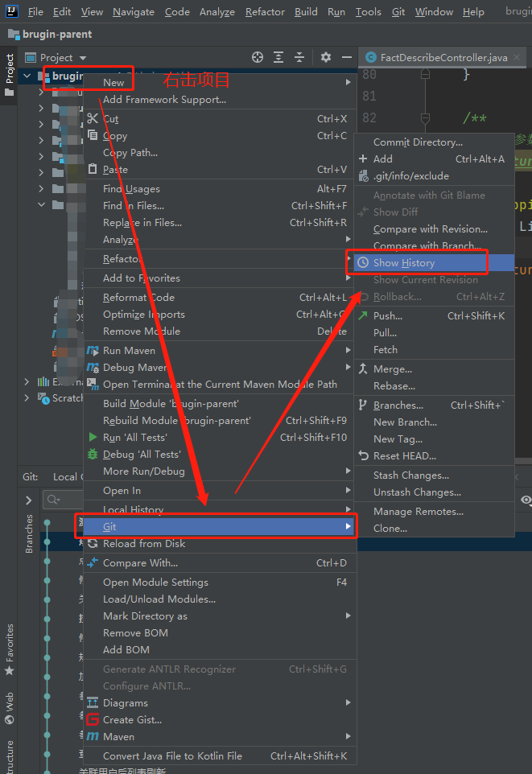Collapse the brugin-parent root tree node

pyautogui.click(x=27, y=76)
